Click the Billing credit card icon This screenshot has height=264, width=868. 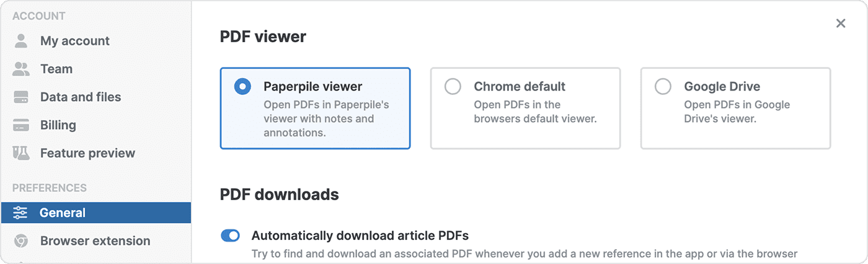click(21, 125)
